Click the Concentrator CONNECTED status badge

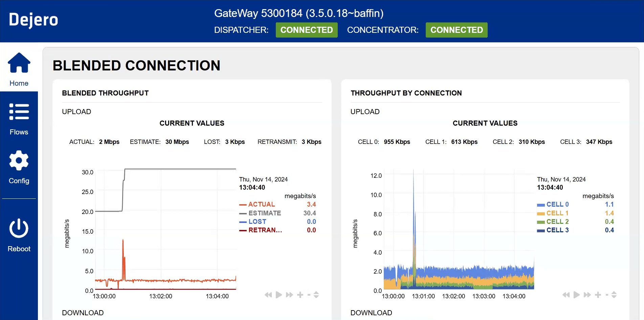coord(457,30)
